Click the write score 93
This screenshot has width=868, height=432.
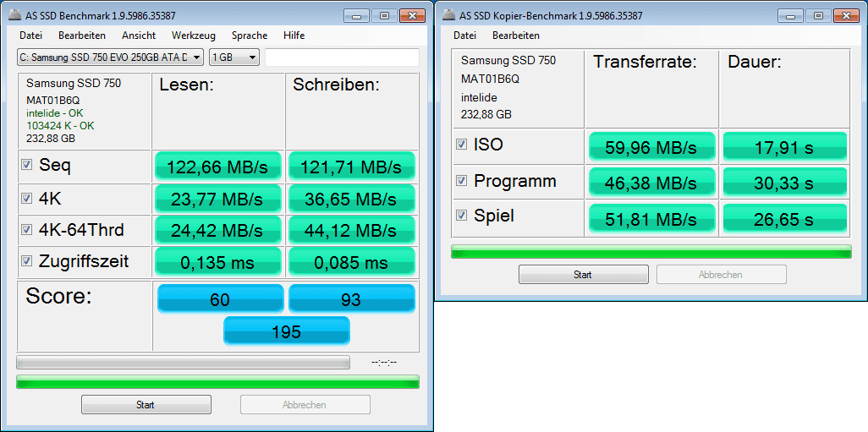click(x=352, y=299)
